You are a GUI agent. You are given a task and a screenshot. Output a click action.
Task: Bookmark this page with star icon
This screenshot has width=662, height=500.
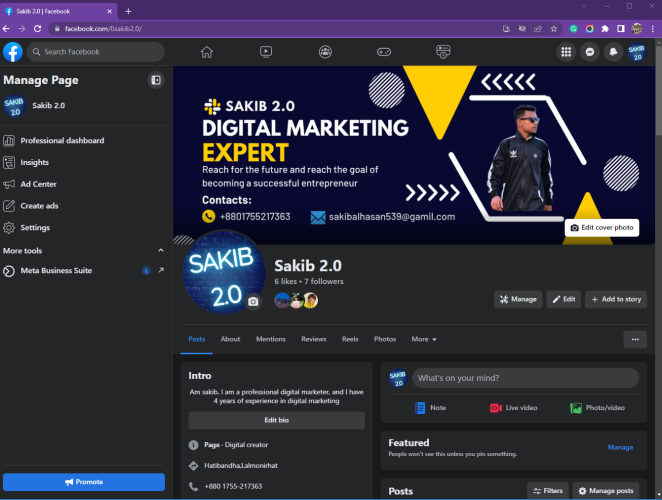click(x=553, y=29)
